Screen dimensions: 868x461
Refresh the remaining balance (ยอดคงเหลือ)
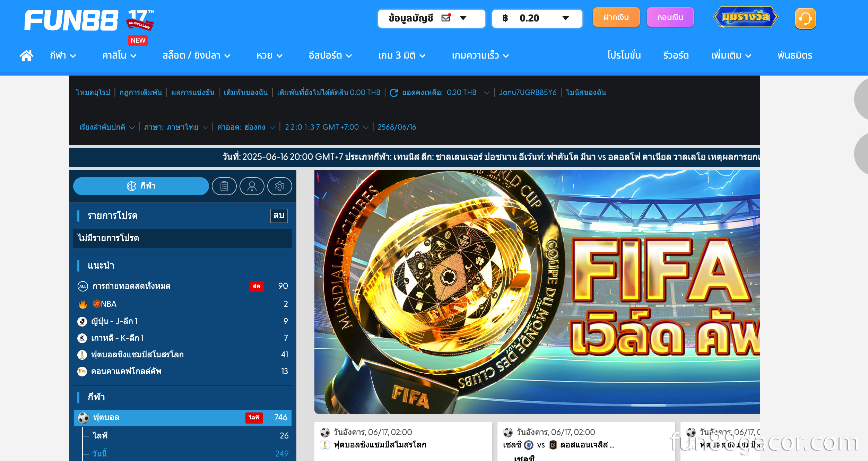(394, 93)
